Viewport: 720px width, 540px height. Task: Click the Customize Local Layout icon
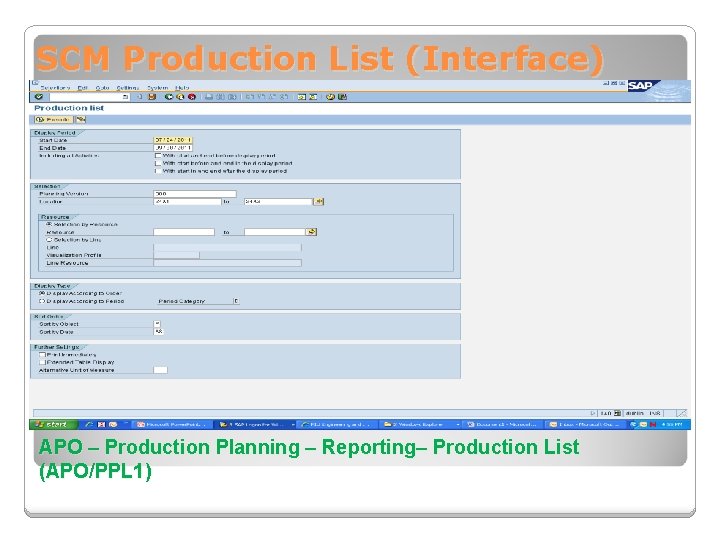tap(342, 97)
